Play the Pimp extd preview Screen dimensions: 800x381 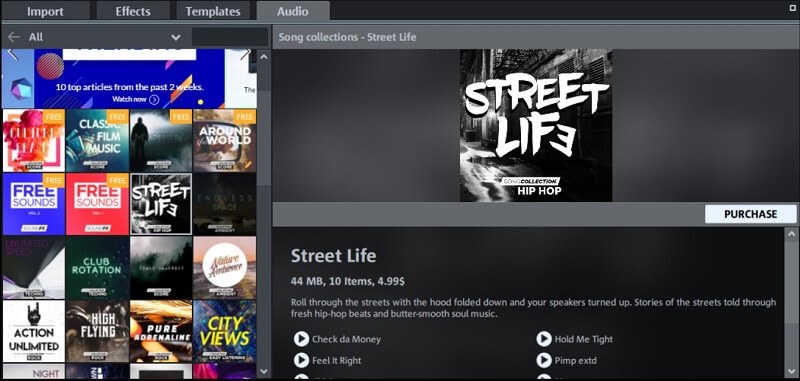click(544, 360)
